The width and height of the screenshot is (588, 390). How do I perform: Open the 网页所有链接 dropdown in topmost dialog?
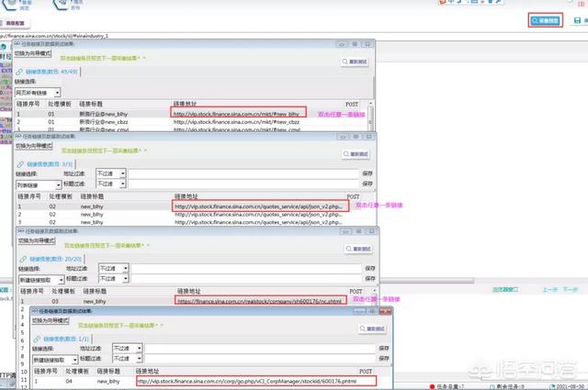tap(57, 93)
